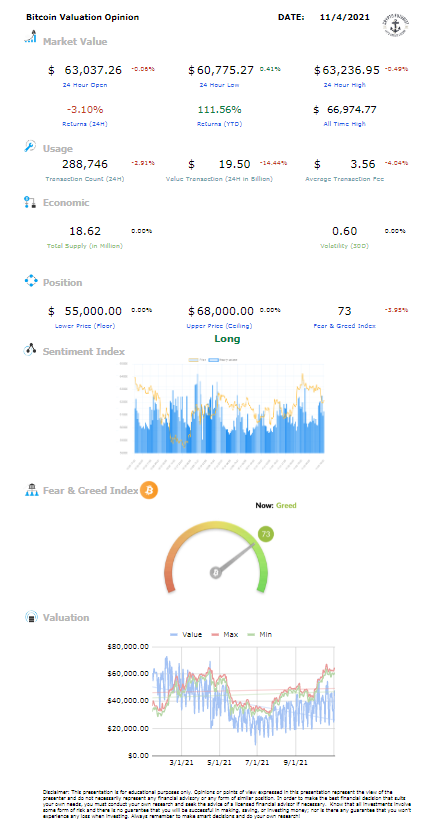
Task: Click the -2.91% change value
Action: click(143, 162)
